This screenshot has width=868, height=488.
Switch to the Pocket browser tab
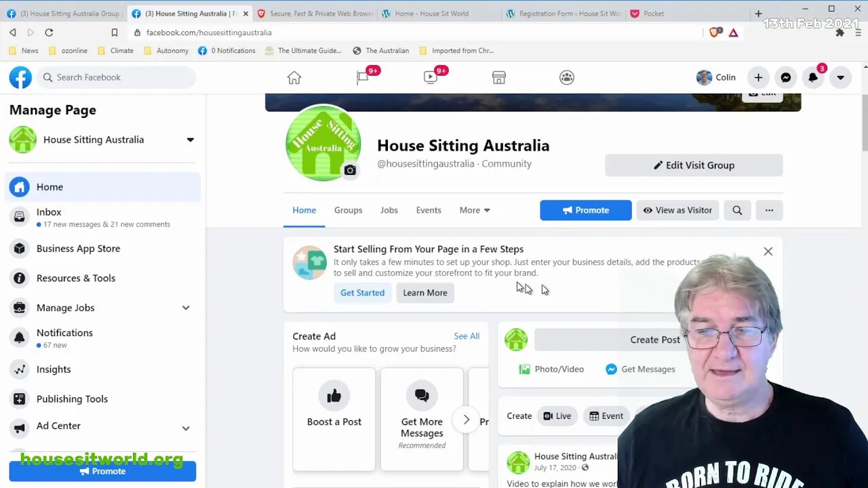tap(686, 14)
